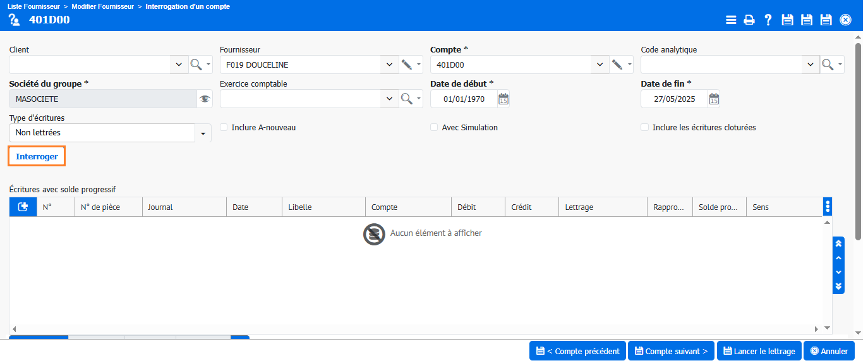Viewport: 868px width, 363px height.
Task: Open the Exercice comptable dropdown list
Action: tap(389, 99)
